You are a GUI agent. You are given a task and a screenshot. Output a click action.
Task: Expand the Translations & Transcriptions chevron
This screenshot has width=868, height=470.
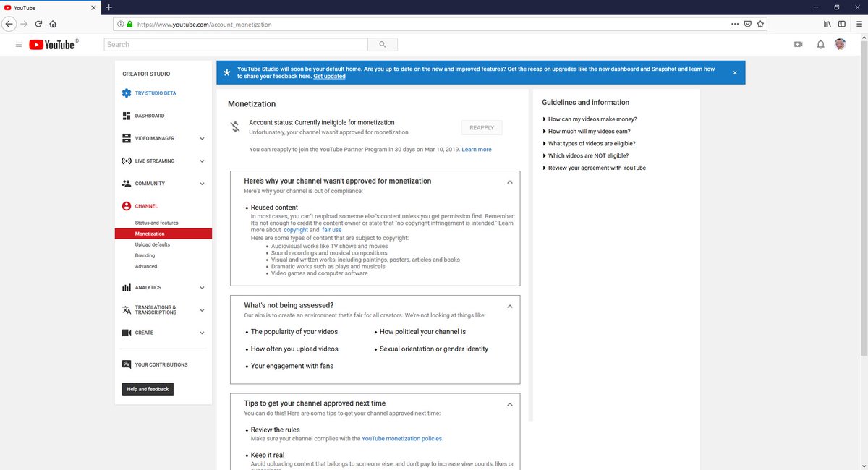tap(202, 310)
